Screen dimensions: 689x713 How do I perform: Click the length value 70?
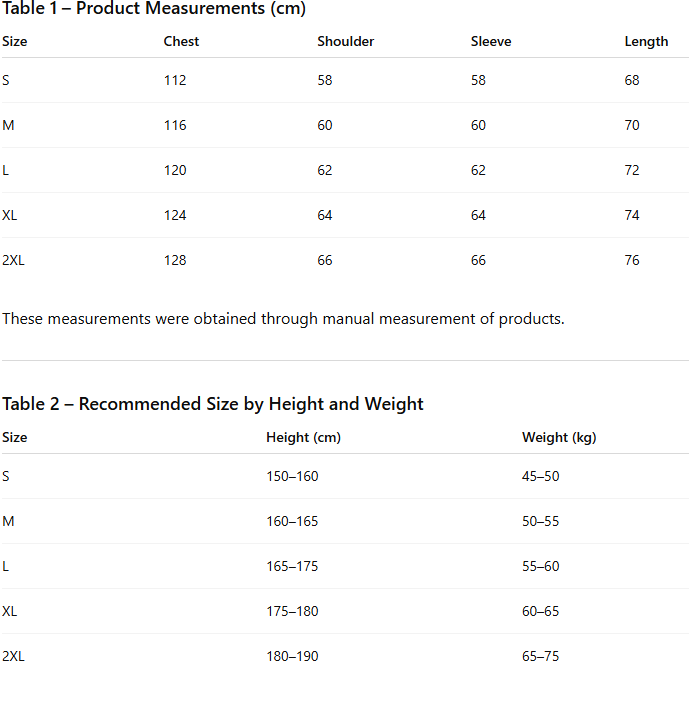click(632, 125)
